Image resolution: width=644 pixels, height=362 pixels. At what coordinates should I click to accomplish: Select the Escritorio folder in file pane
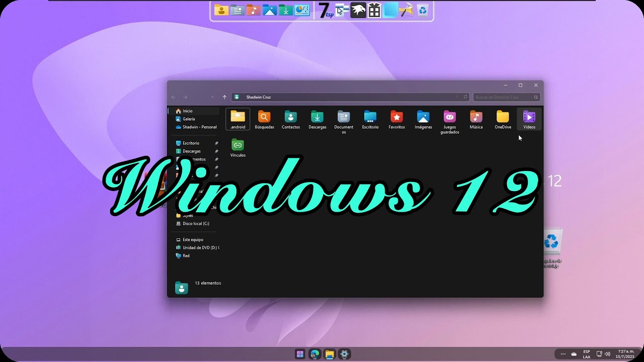pyautogui.click(x=370, y=120)
